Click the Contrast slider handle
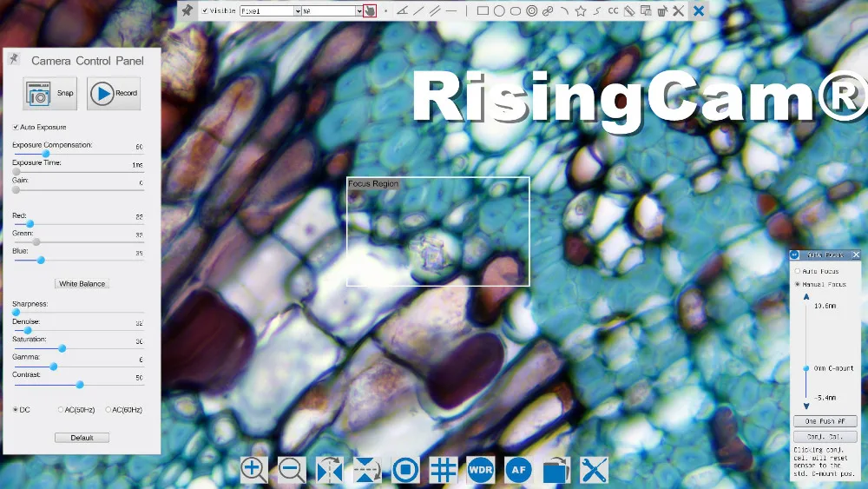Viewport: 868px width, 489px height. click(80, 384)
